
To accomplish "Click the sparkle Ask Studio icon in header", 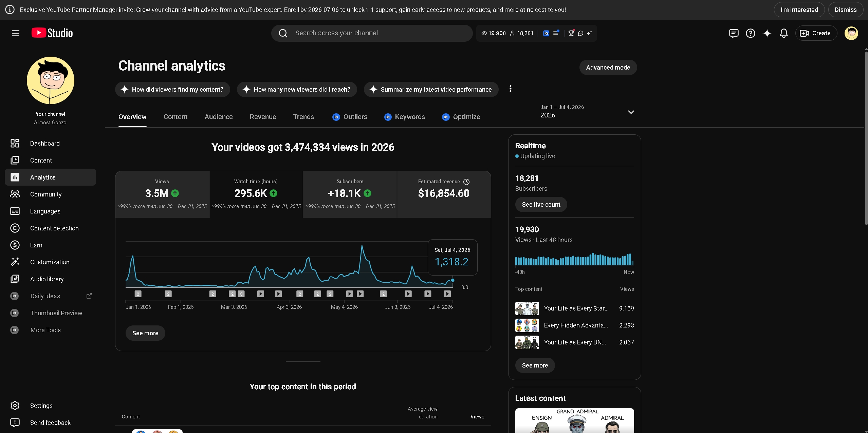I will (x=767, y=33).
